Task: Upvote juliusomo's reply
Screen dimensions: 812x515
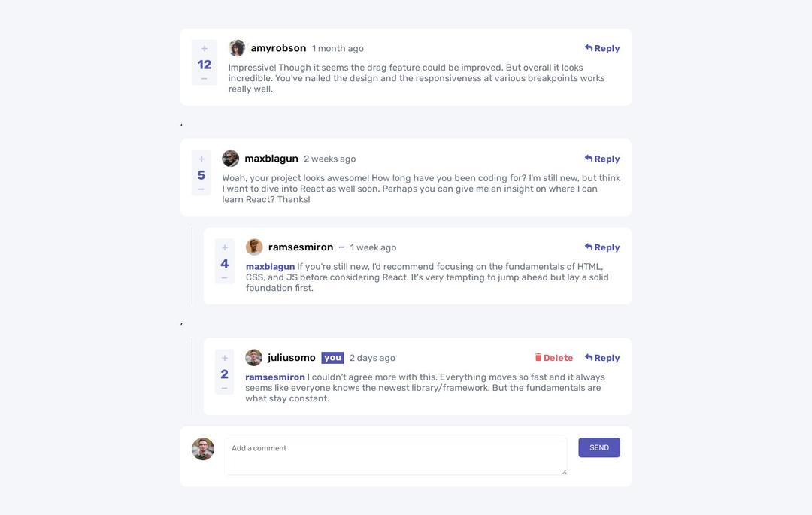Action: 225,359
